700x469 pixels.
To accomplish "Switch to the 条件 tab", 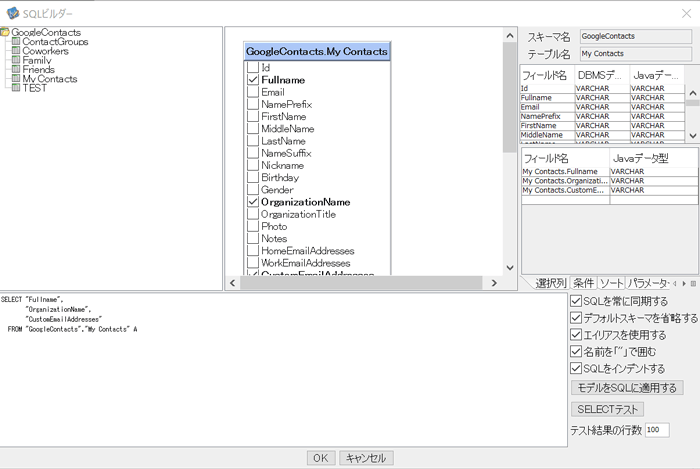I will click(x=583, y=283).
